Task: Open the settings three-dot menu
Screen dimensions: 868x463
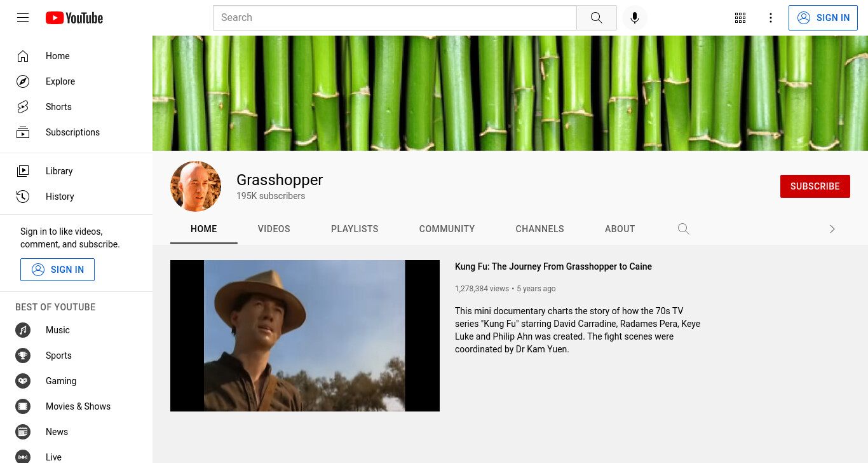Action: click(x=771, y=18)
